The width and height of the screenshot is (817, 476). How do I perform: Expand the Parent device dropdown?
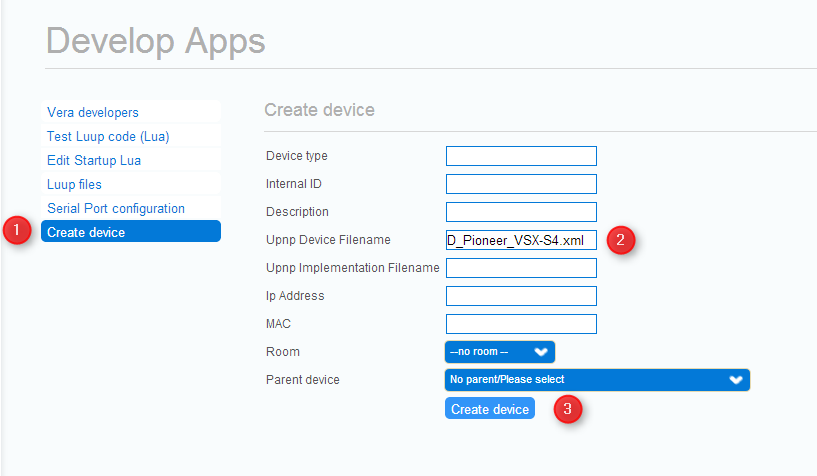pos(597,380)
